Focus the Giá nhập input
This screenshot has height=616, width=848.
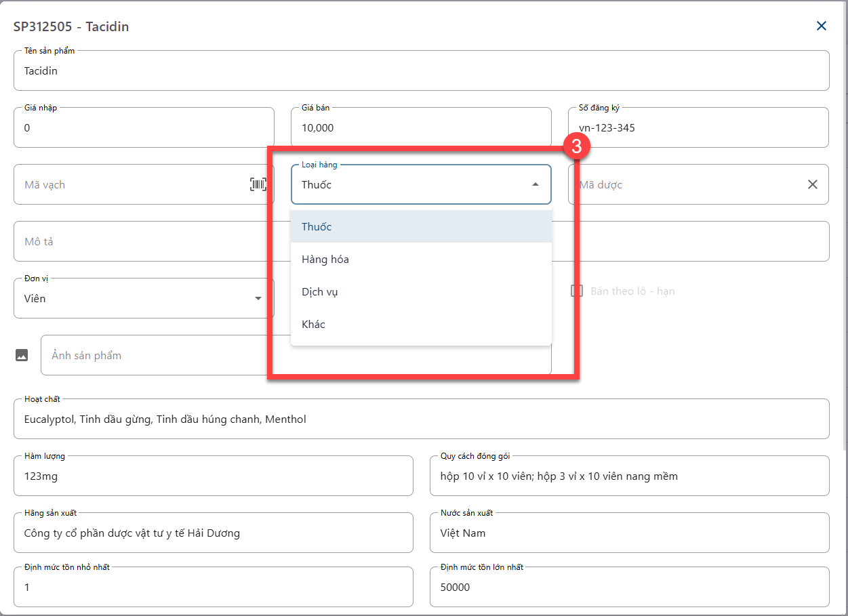144,127
